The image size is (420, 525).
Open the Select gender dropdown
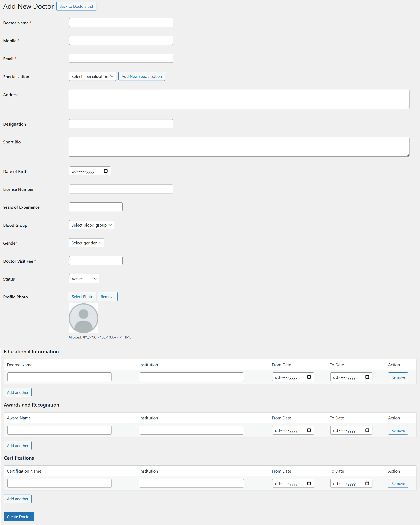click(86, 243)
